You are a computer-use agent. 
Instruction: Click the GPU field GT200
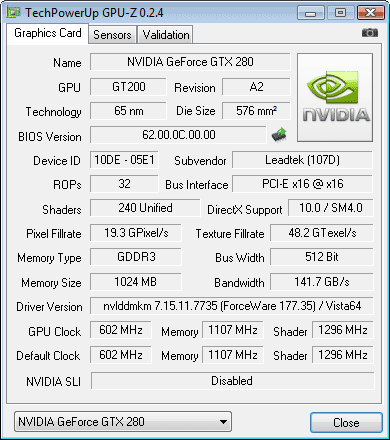pos(128,87)
